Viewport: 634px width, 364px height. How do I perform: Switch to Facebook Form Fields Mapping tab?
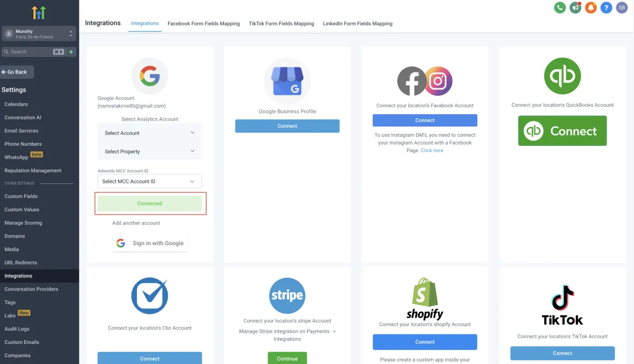coord(203,24)
